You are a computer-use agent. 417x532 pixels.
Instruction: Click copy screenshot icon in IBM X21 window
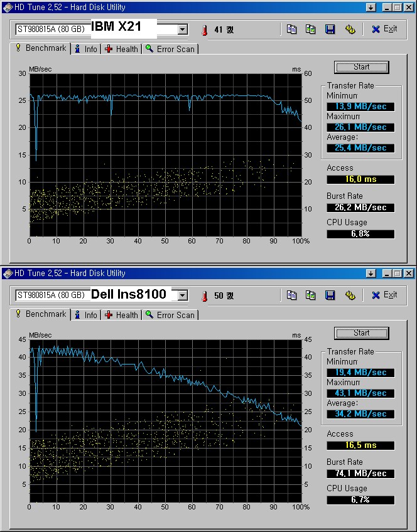[x=310, y=29]
